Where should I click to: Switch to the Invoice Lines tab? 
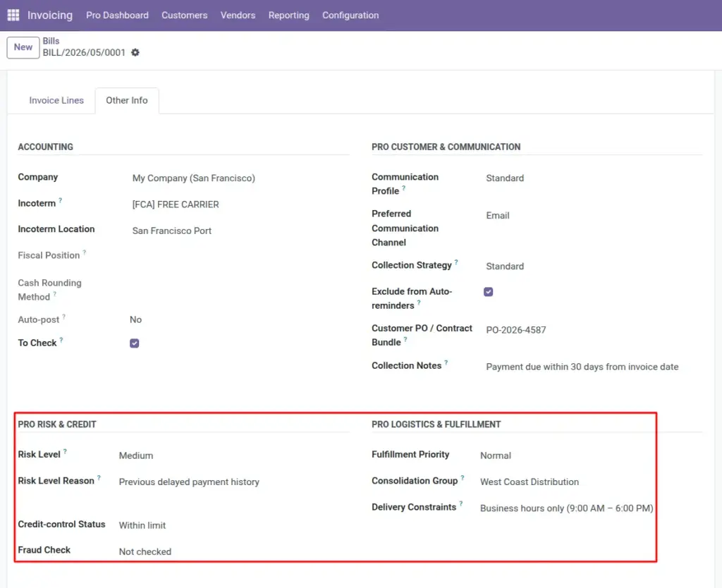[x=56, y=100]
